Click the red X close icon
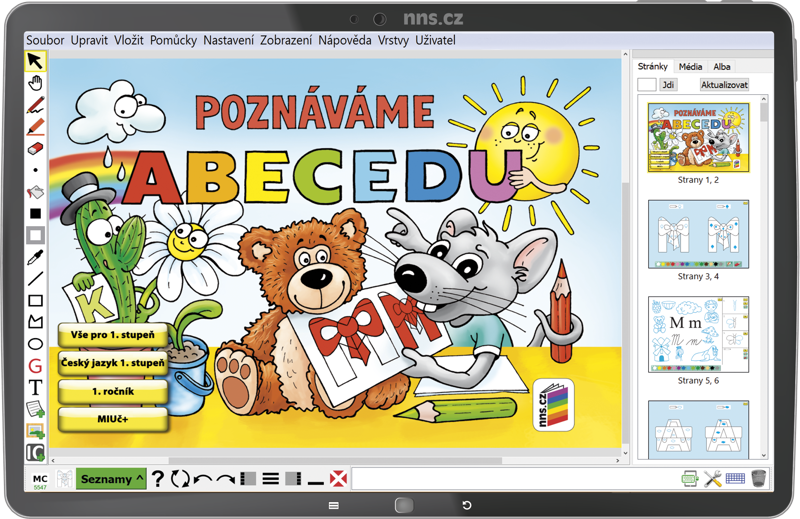 [338, 479]
